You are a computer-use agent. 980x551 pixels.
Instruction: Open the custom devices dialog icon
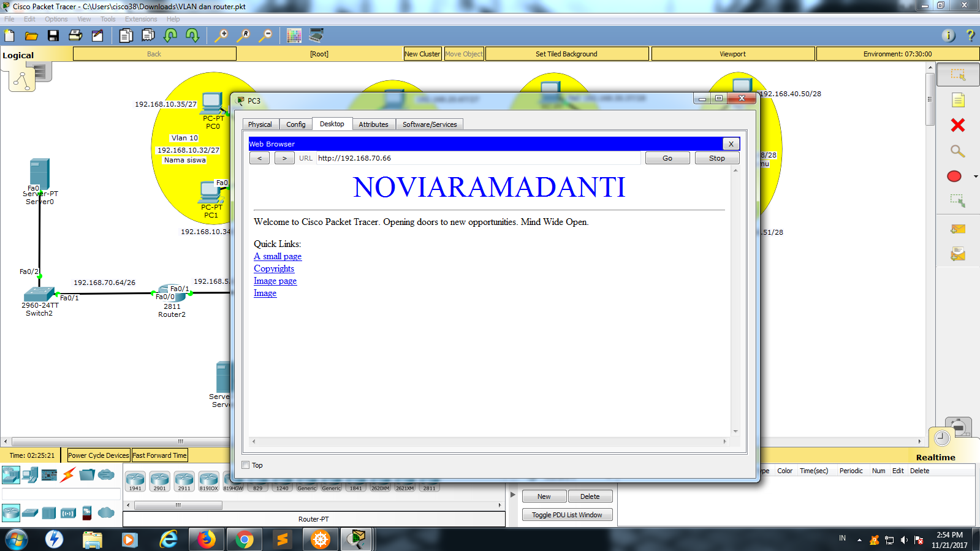316,36
